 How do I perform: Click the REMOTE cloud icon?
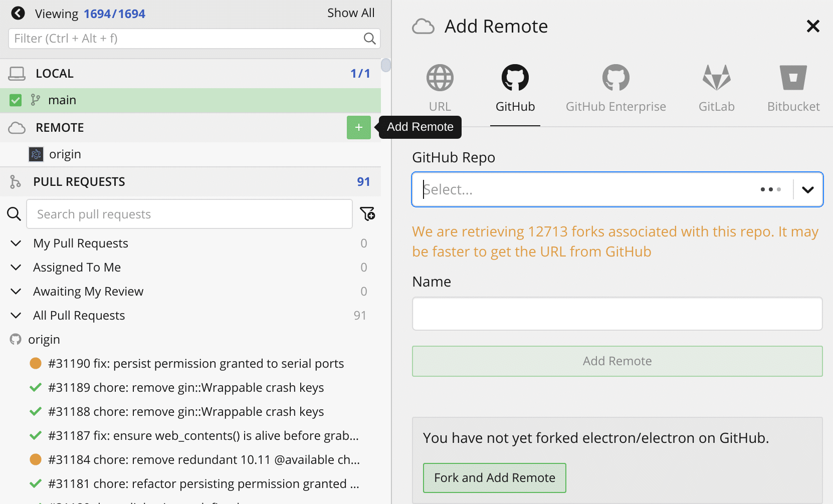pos(17,128)
